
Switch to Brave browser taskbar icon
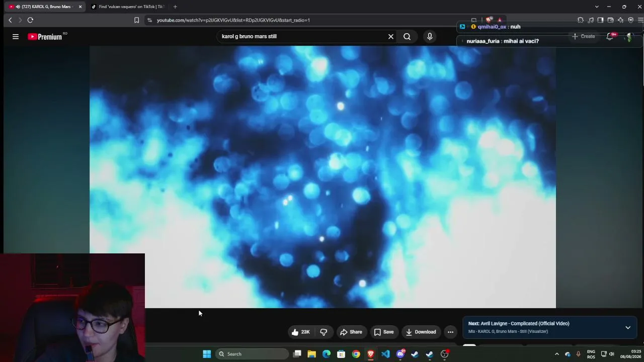[x=371, y=354]
